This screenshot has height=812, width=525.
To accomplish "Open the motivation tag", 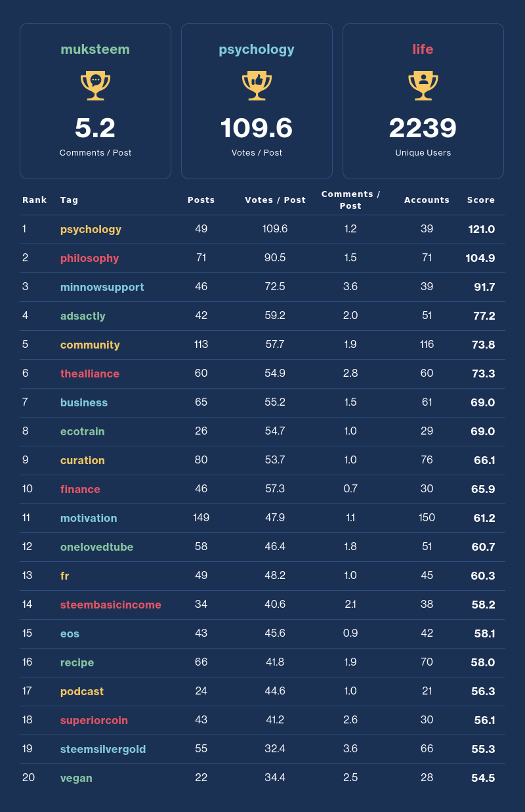I will click(x=89, y=519).
